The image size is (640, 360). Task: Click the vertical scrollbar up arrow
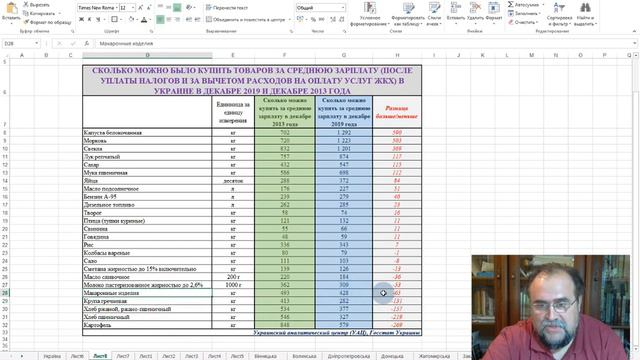tap(636, 55)
